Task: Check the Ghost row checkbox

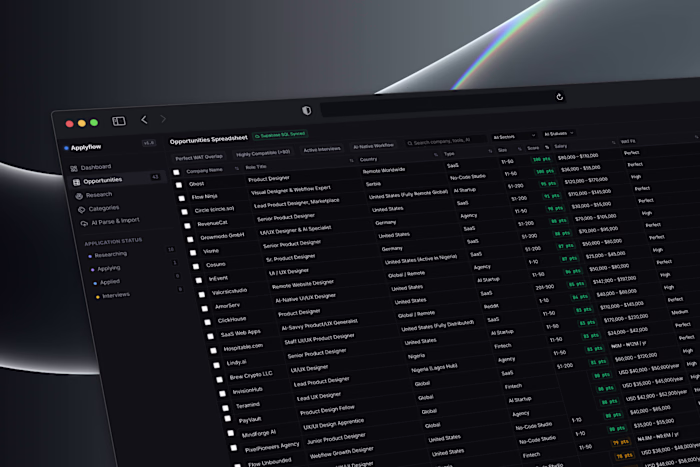Action: click(179, 185)
